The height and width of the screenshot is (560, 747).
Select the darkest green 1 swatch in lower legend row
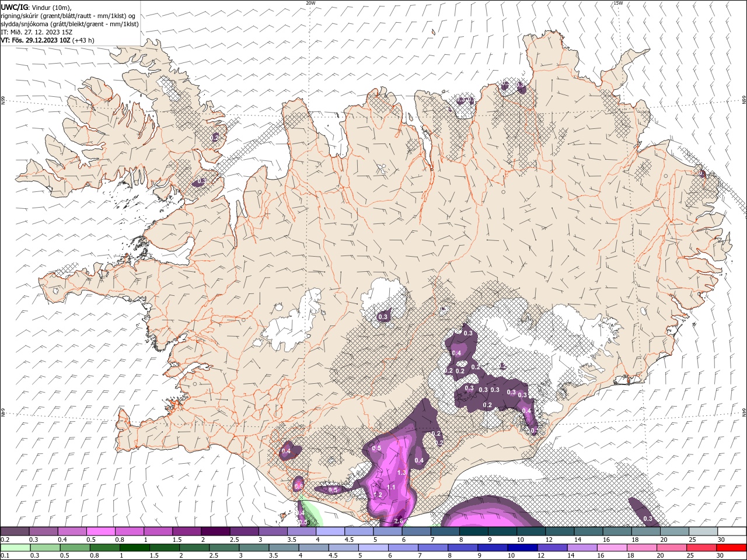click(134, 548)
